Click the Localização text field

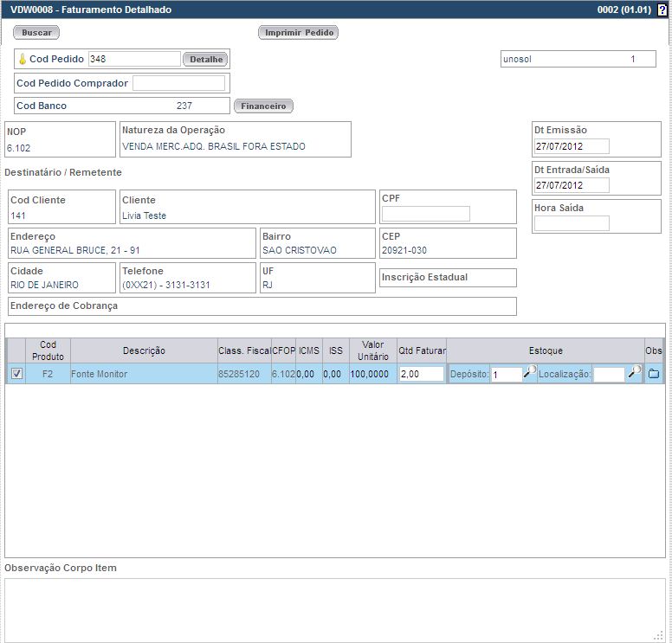point(608,375)
